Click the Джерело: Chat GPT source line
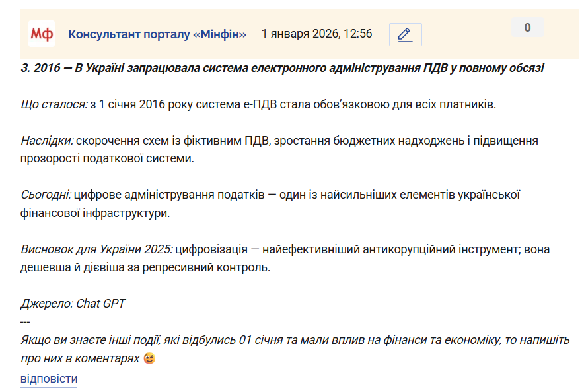The width and height of the screenshot is (582, 392). [x=73, y=304]
